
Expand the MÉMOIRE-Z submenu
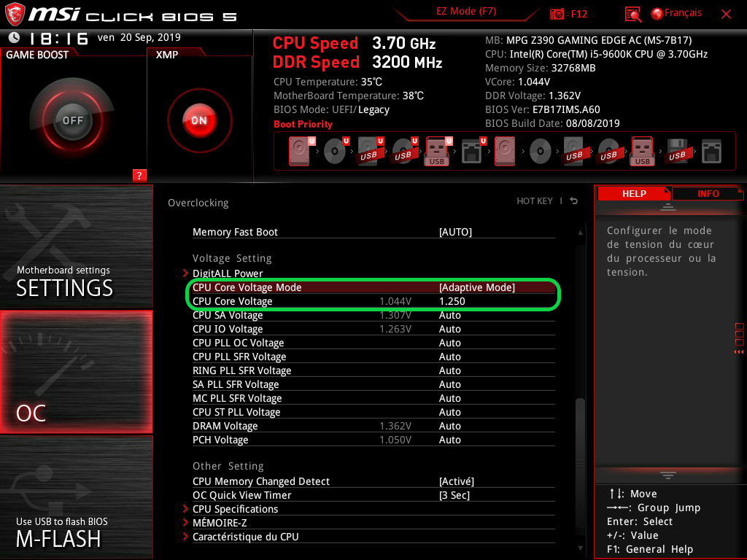pos(219,523)
